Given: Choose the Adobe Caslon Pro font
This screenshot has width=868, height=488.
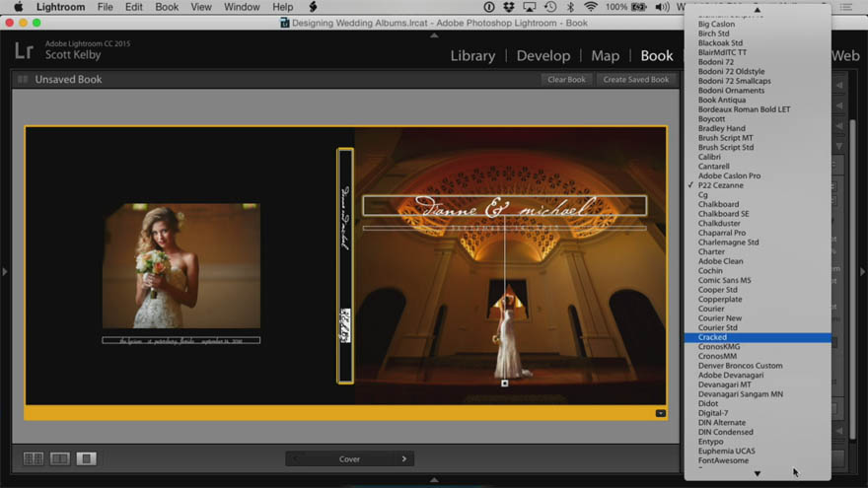Looking at the screenshot, I should pos(758,175).
